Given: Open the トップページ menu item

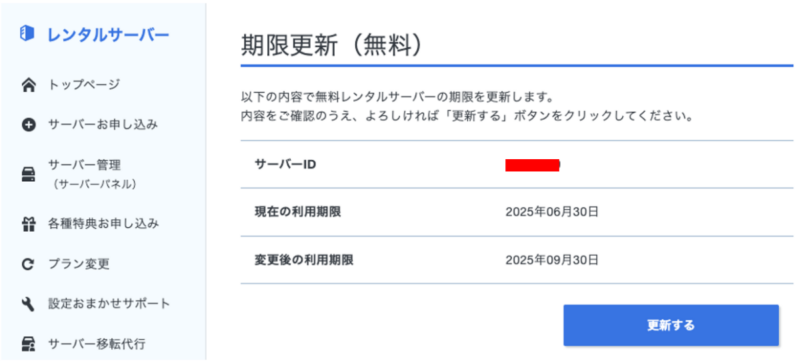Looking at the screenshot, I should (x=84, y=85).
